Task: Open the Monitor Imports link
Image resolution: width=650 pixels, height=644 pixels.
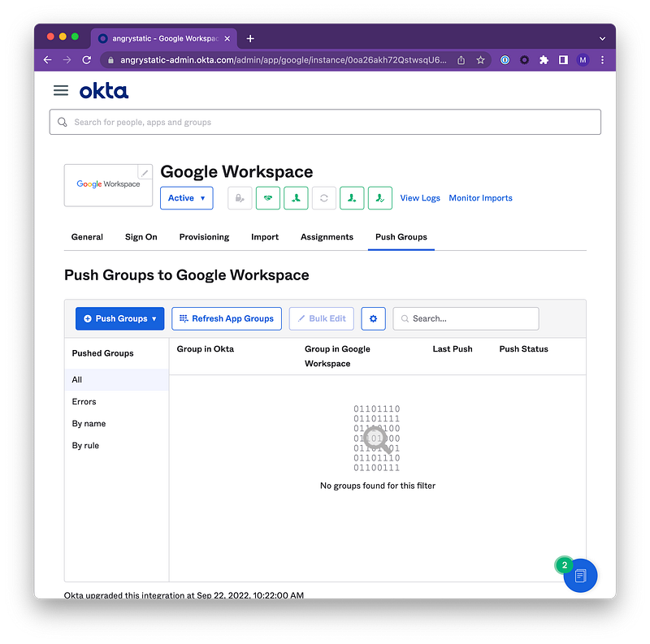Action: coord(480,198)
